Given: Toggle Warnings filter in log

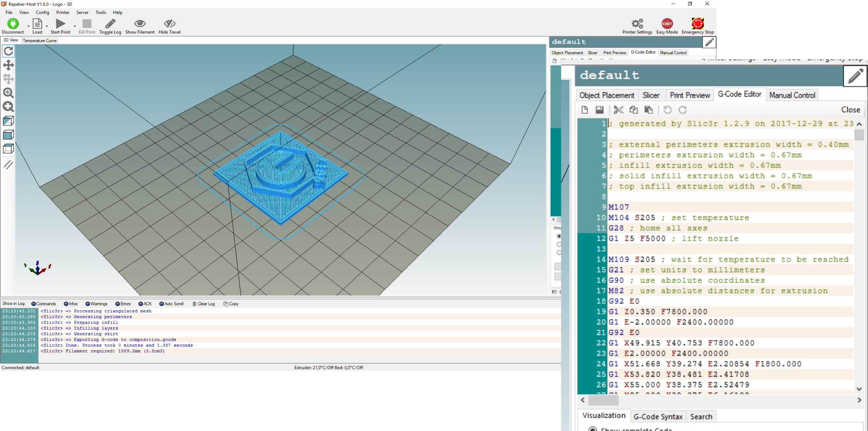Looking at the screenshot, I should pos(96,304).
